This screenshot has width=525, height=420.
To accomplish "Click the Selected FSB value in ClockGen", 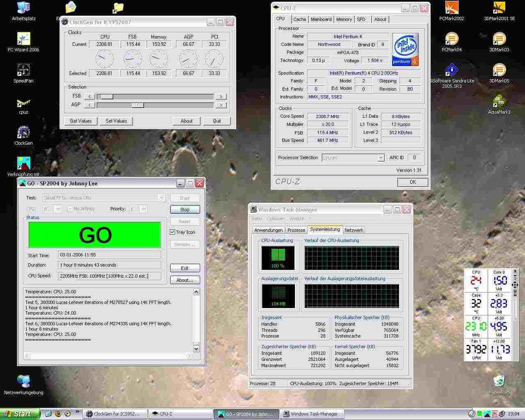I will pos(133,73).
